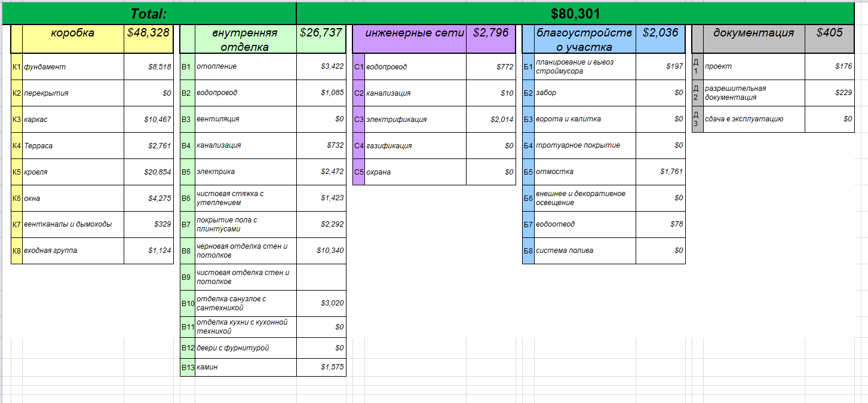This screenshot has height=403, width=868.
Task: Select the $329 value cell
Action: pyautogui.click(x=149, y=225)
